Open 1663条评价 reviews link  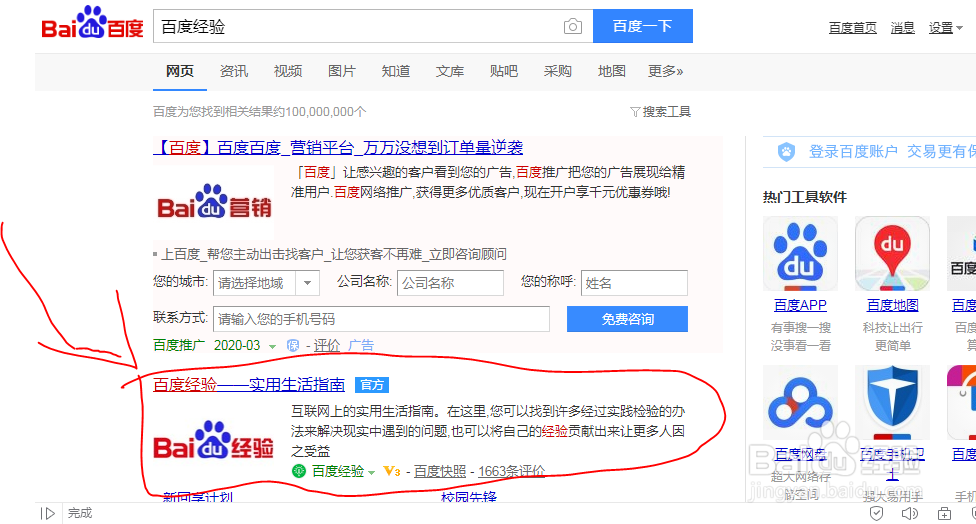click(511, 471)
